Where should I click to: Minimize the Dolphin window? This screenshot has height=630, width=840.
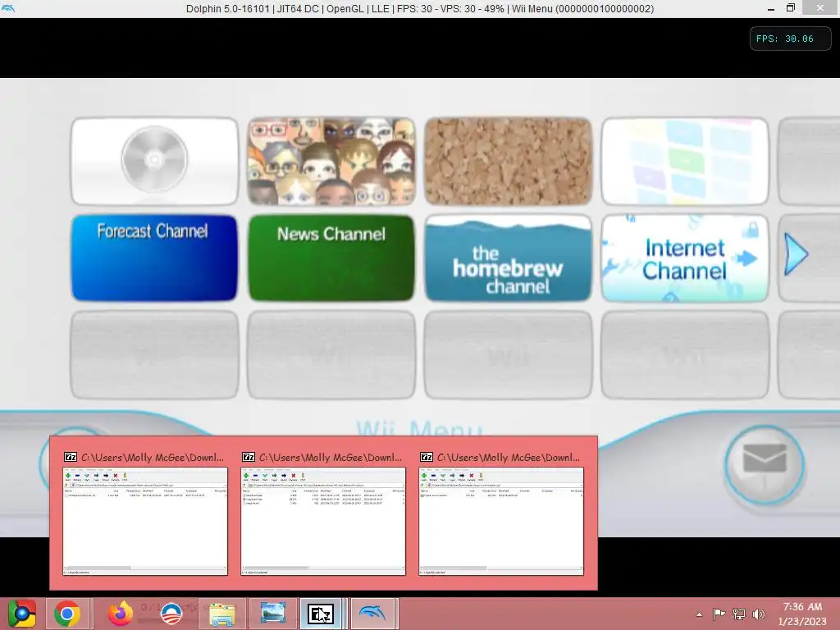tap(770, 8)
